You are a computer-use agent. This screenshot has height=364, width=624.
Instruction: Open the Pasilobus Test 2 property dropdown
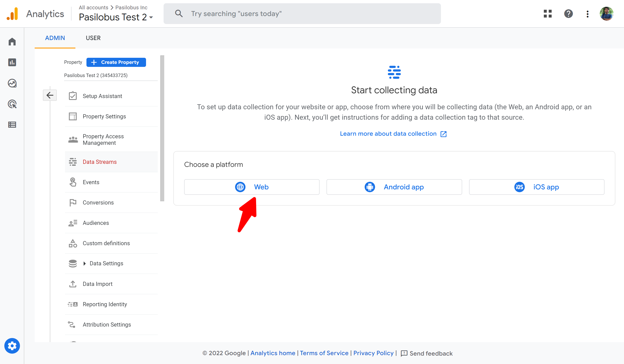point(116,17)
